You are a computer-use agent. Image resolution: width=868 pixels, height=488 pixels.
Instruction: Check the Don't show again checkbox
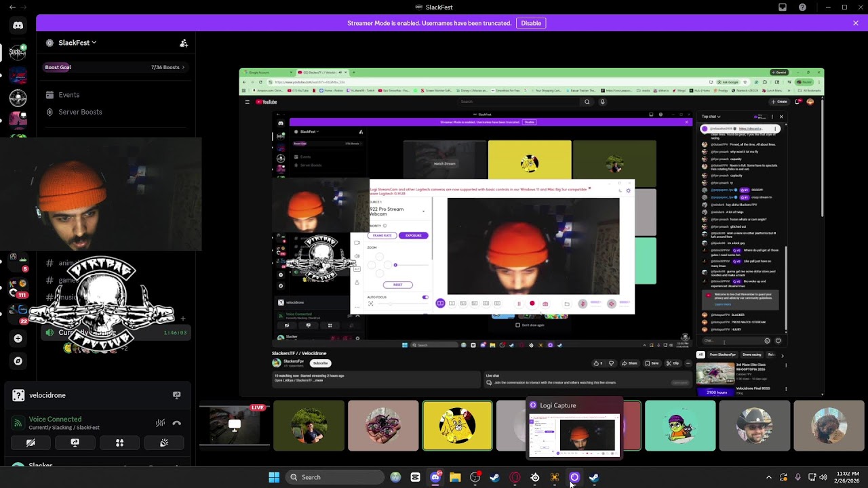coord(518,325)
